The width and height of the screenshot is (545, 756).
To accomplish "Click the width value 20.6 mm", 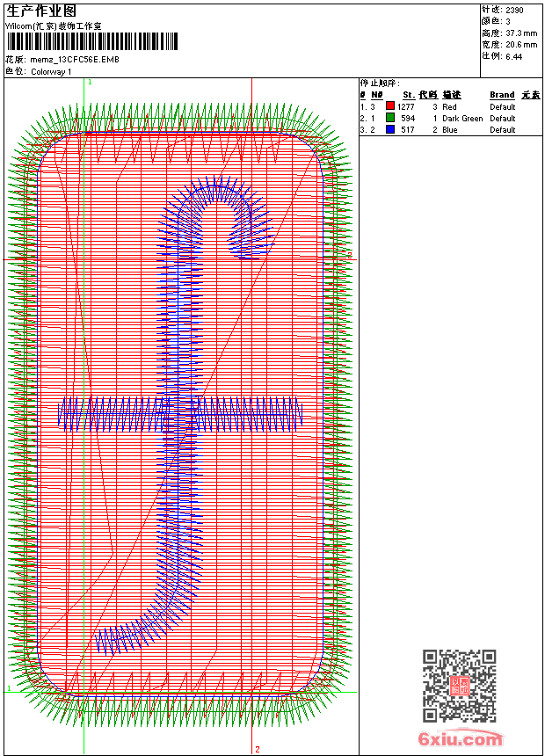I will tap(521, 45).
